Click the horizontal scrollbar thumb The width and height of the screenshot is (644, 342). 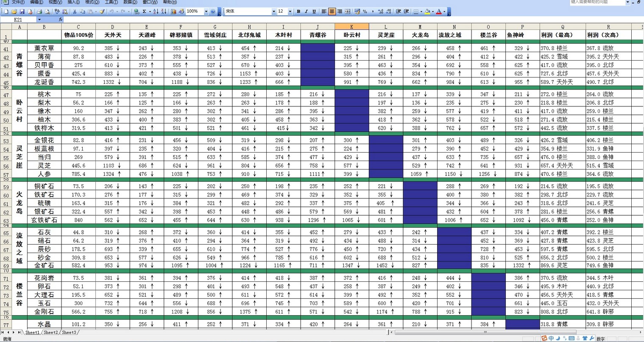485,333
